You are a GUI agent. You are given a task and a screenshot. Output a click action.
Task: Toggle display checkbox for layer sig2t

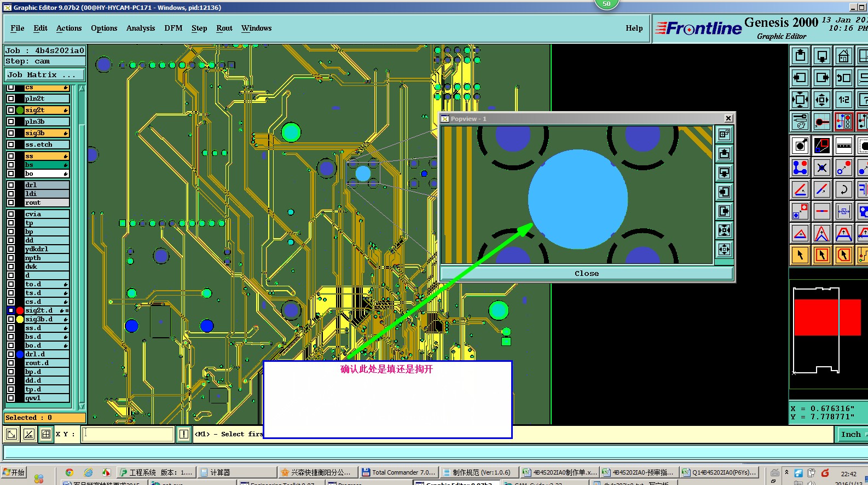tap(10, 110)
